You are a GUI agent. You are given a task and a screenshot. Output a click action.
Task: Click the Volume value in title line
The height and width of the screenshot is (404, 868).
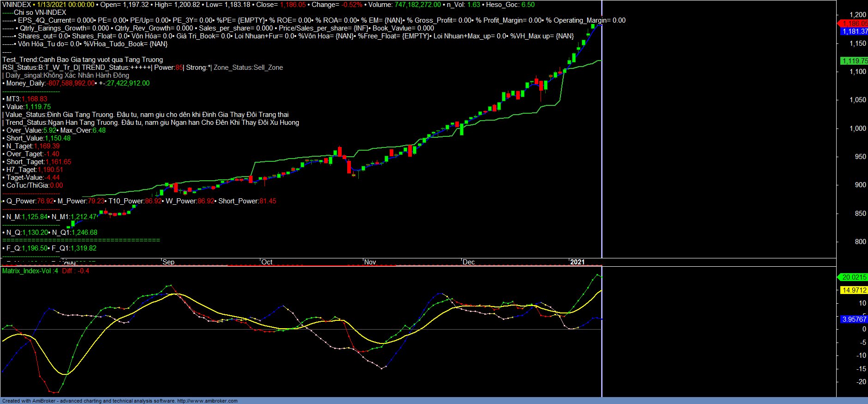tap(417, 5)
